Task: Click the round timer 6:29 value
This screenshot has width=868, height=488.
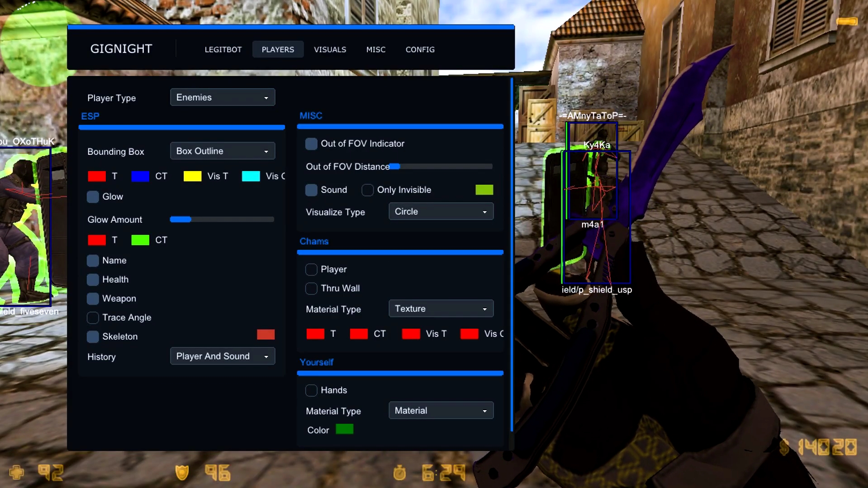Action: (x=444, y=473)
